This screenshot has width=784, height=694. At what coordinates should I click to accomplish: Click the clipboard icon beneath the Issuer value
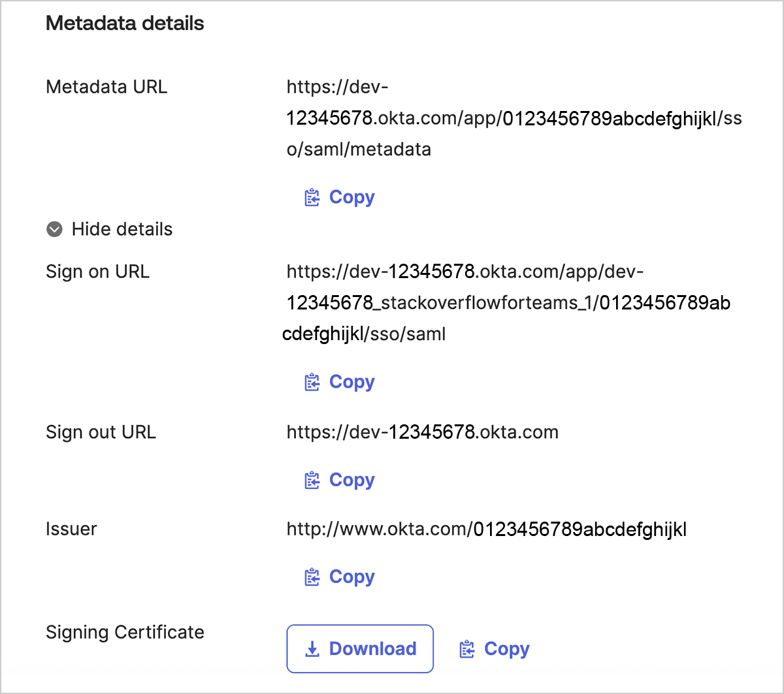[312, 577]
